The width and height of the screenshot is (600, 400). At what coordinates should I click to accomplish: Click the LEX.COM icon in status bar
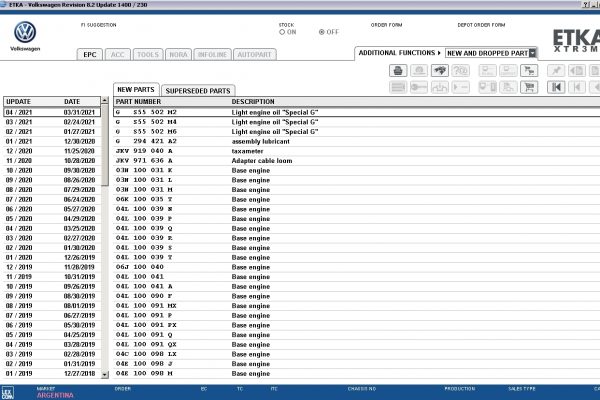[8, 393]
